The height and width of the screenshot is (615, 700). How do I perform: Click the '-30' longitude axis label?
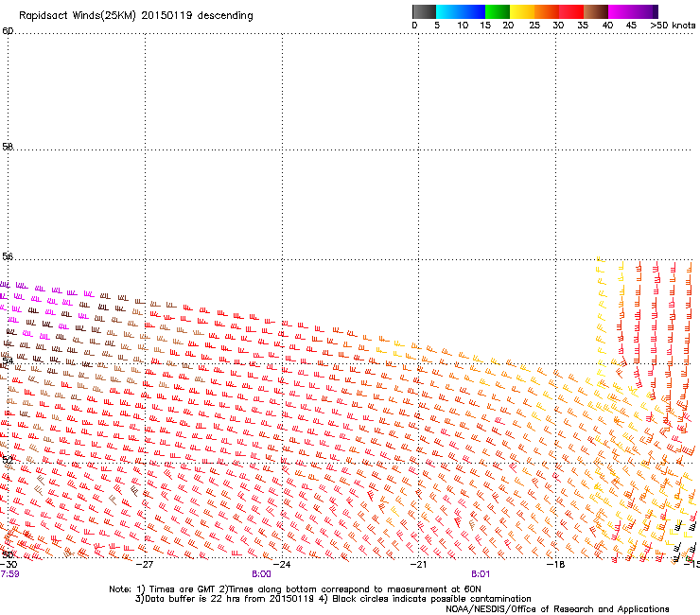coord(9,565)
